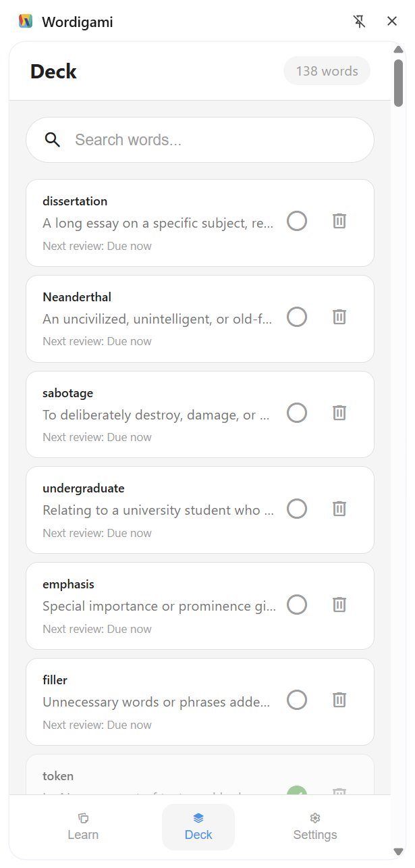
Task: Delete the dissertation word card
Action: tap(339, 221)
